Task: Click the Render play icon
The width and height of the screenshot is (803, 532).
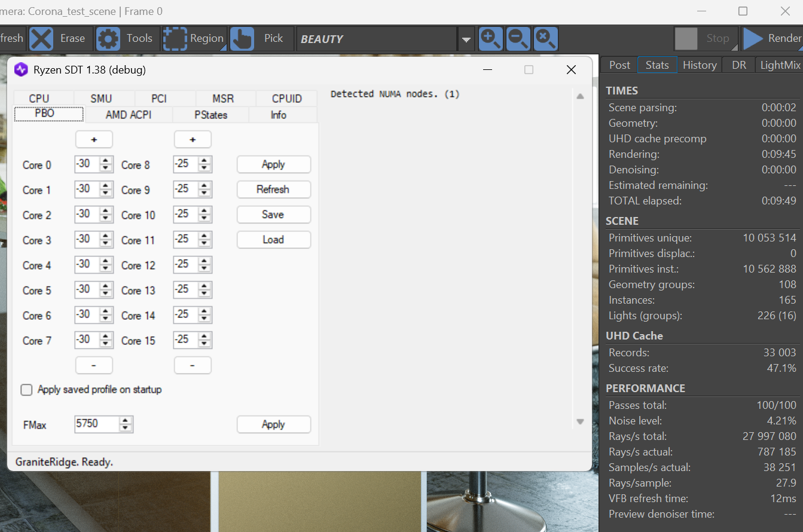Action: 753,38
